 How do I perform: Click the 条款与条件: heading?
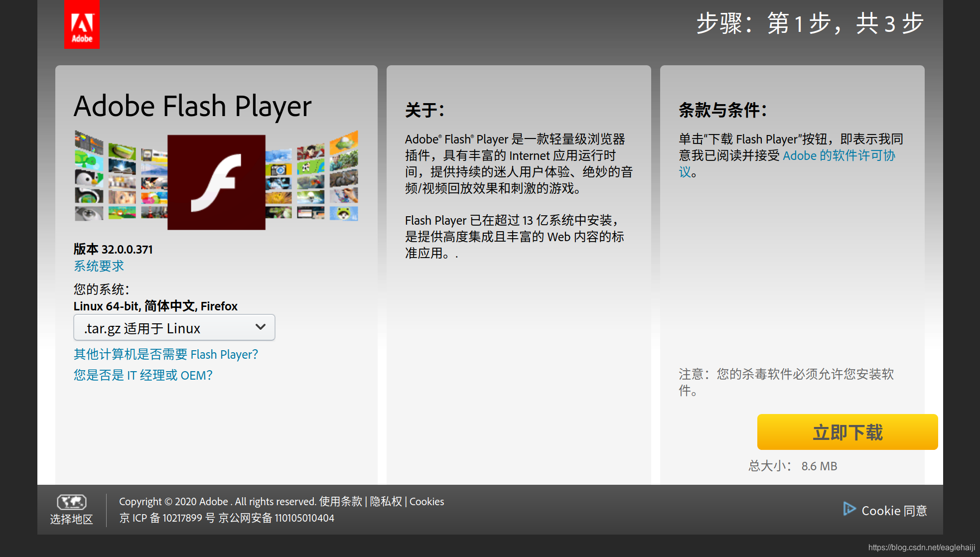723,110
